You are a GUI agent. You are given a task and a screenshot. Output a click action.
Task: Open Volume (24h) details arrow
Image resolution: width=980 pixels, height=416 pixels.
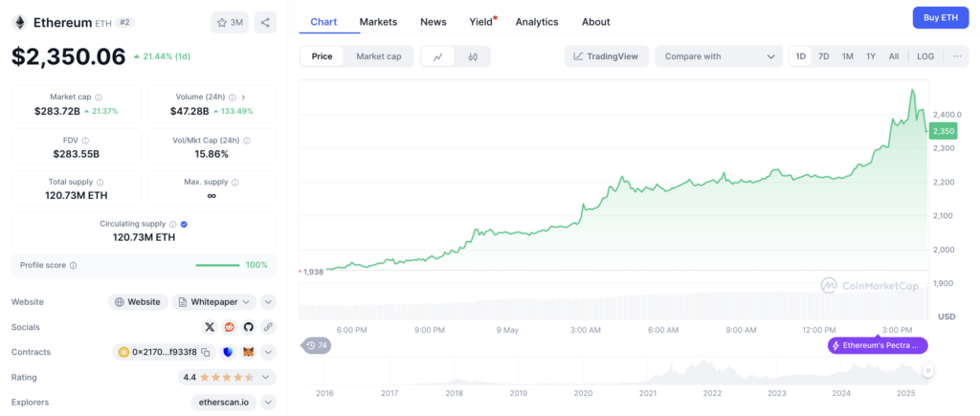pos(243,97)
